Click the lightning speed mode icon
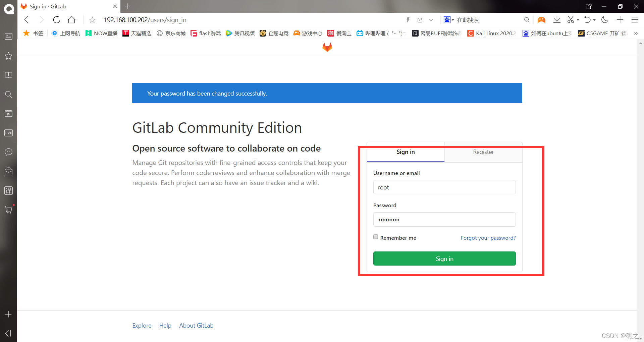Screen dimensions: 644x342 (408, 20)
